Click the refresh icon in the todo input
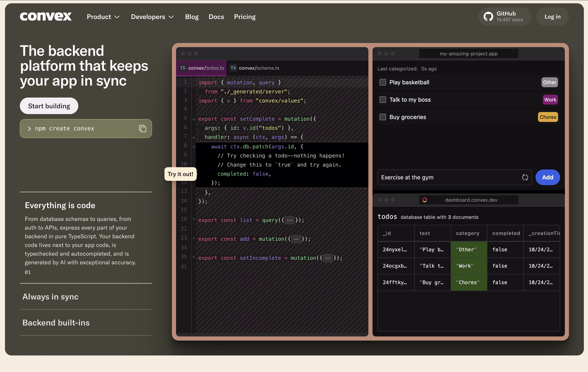This screenshot has height=372, width=588. 525,177
